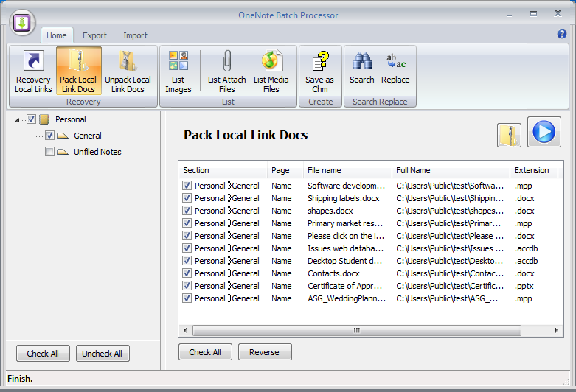Select the Pack Local Link Docs tool
This screenshot has height=392, width=576.
79,71
